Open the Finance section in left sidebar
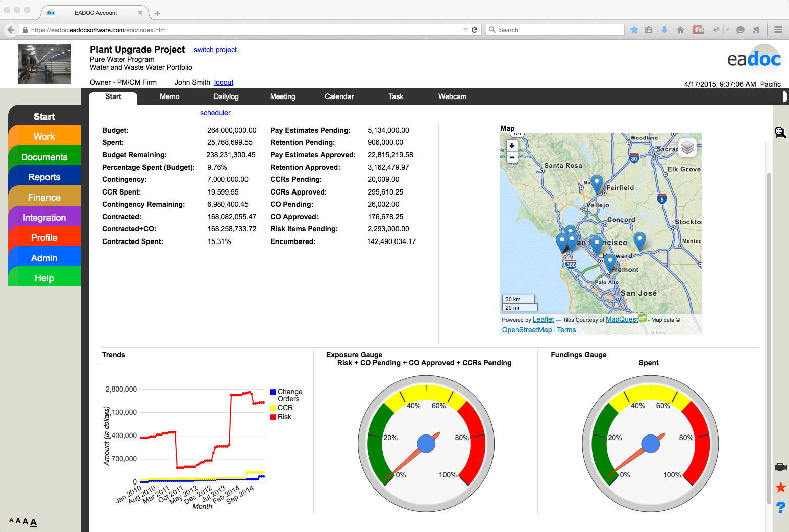Image resolution: width=789 pixels, height=532 pixels. [44, 197]
